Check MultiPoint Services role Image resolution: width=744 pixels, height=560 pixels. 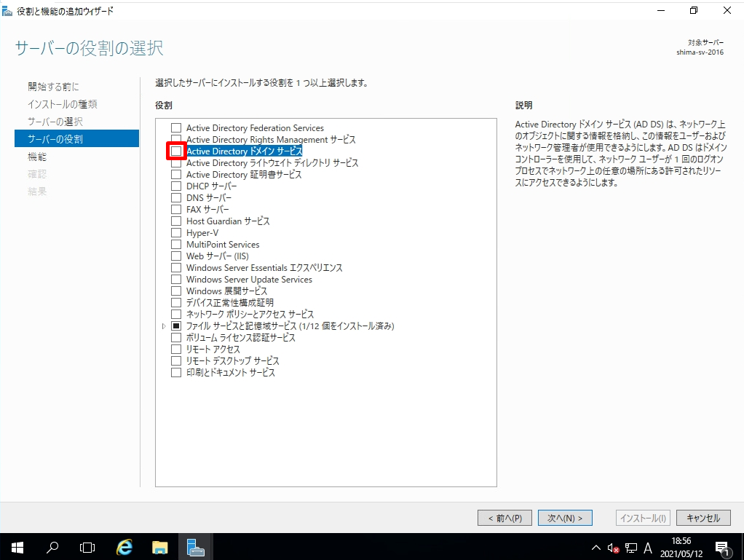coord(176,245)
